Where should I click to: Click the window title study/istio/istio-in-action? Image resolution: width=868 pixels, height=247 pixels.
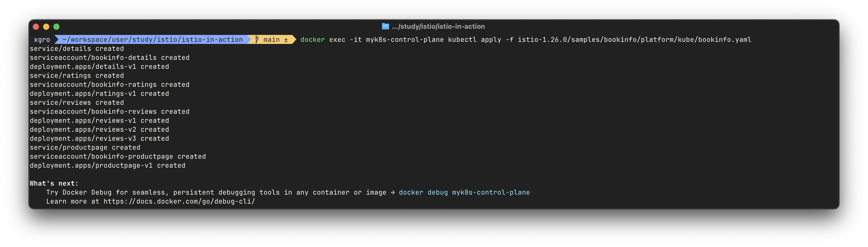coord(438,26)
